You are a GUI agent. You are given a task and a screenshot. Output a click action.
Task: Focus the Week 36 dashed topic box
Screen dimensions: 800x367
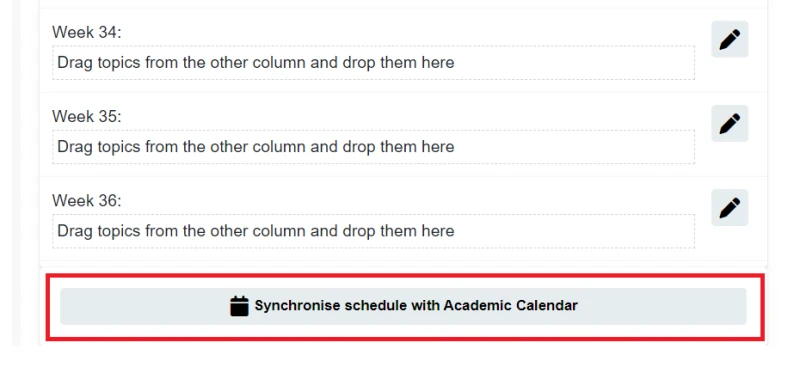point(373,231)
